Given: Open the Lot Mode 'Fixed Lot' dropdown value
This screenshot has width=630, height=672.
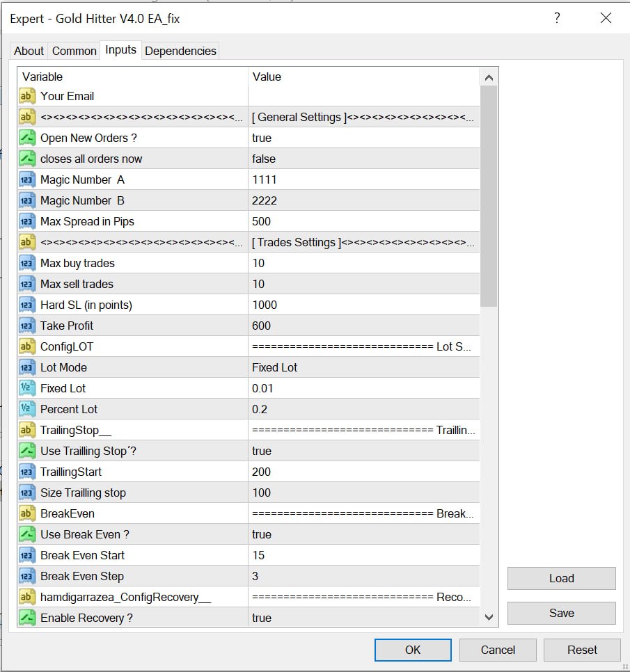Looking at the screenshot, I should pyautogui.click(x=363, y=367).
